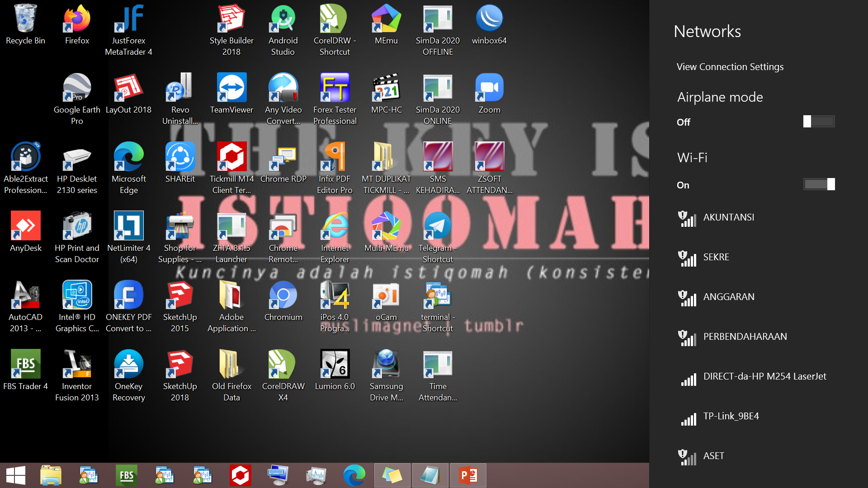The height and width of the screenshot is (488, 868).
Task: Open File Explorer in the taskbar
Action: (51, 475)
